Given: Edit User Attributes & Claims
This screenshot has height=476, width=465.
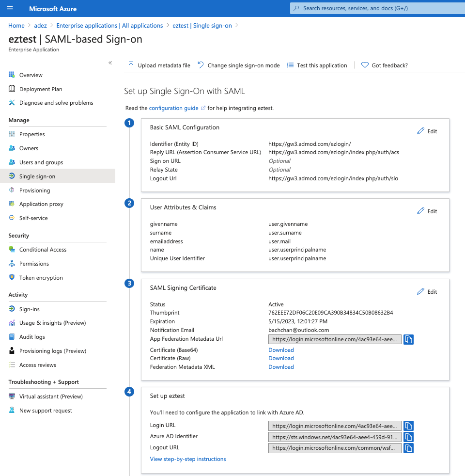Looking at the screenshot, I should tap(427, 211).
